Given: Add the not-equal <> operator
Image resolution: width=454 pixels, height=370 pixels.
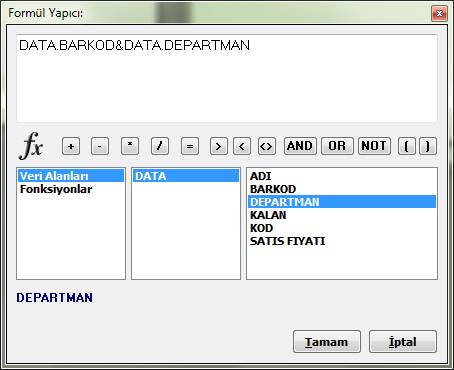Looking at the screenshot, I should tap(267, 146).
